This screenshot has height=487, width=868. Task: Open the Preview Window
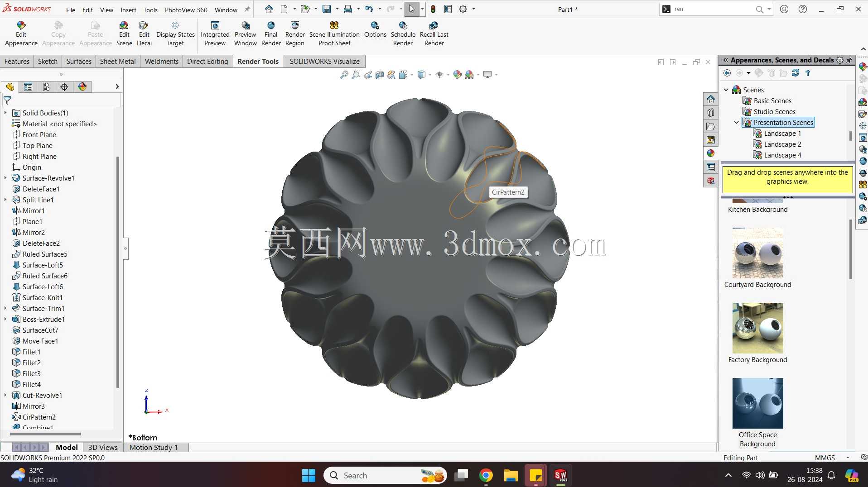245,33
